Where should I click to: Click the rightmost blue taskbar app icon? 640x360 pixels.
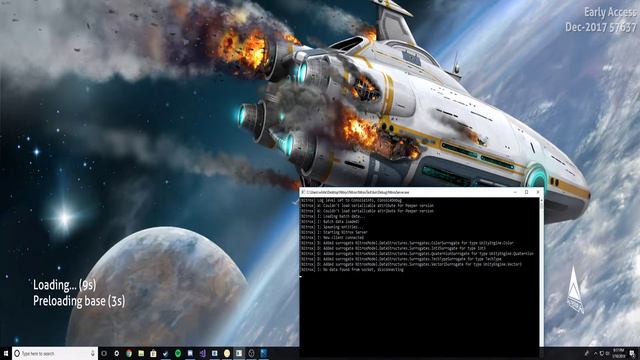point(264,353)
